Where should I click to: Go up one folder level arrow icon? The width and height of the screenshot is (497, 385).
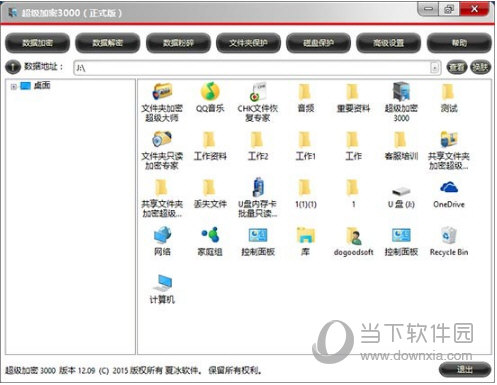click(13, 67)
